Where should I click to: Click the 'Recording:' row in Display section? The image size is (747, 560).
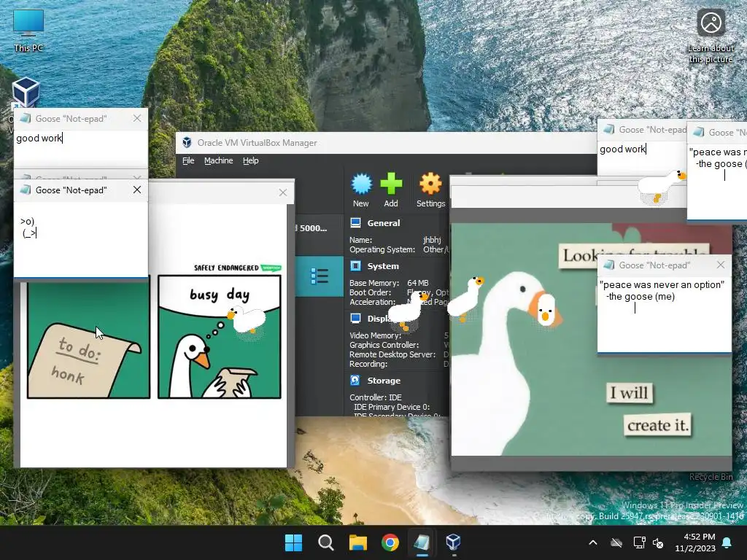point(368,364)
